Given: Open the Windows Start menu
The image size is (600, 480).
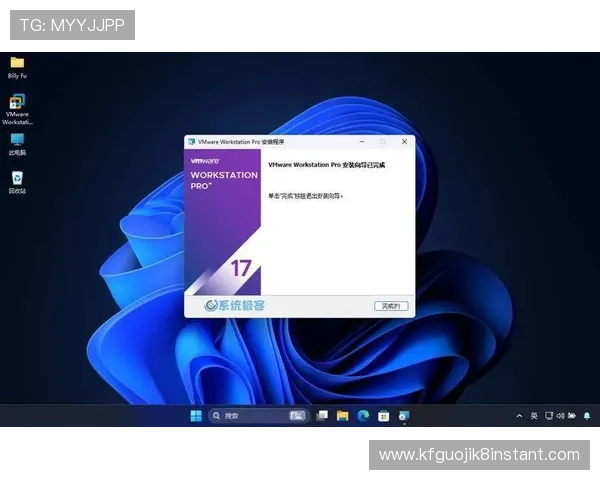Looking at the screenshot, I should click(x=196, y=415).
